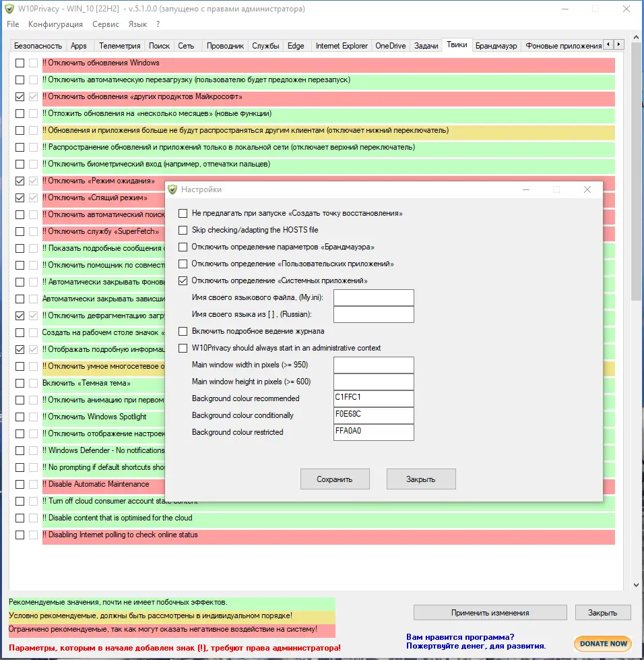Click Сохранить button in settings dialog
Image resolution: width=644 pixels, height=660 pixels.
point(335,479)
